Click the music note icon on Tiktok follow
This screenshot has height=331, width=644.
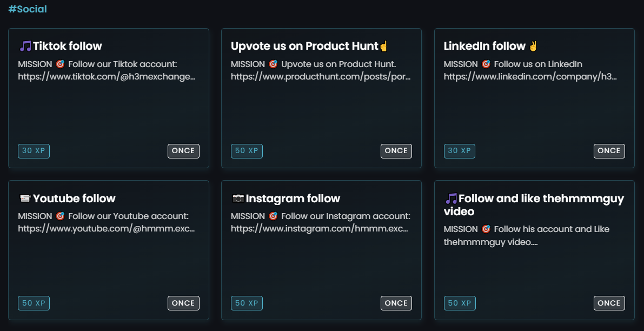(x=25, y=46)
